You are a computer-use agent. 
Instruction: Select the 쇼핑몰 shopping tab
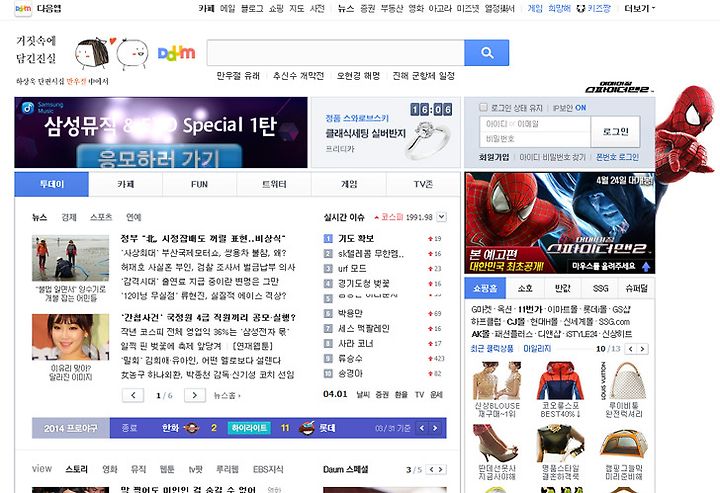[485, 288]
